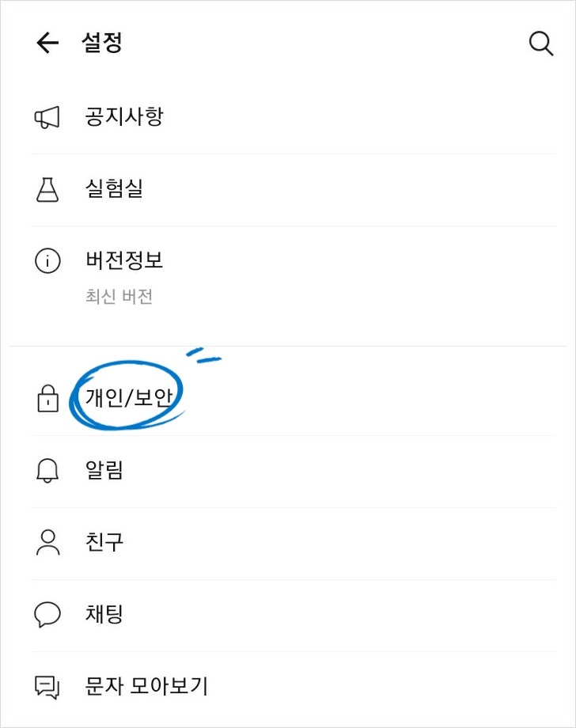Open 문자 모아보기 settings
The image size is (576, 728).
[x=294, y=687]
